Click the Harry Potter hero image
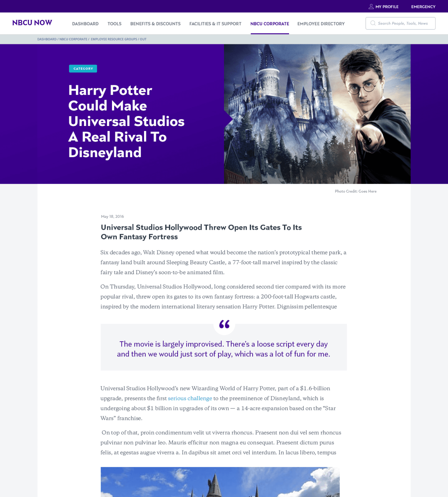 pyautogui.click(x=317, y=114)
